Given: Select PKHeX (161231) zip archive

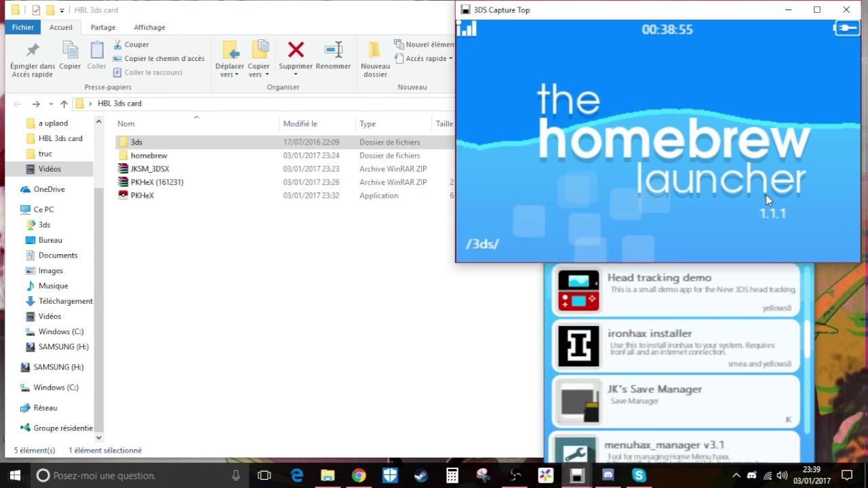Looking at the screenshot, I should click(157, 182).
